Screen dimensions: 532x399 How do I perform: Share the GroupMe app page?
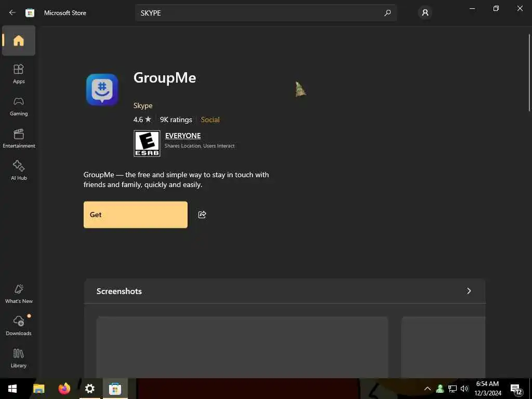[x=202, y=215]
